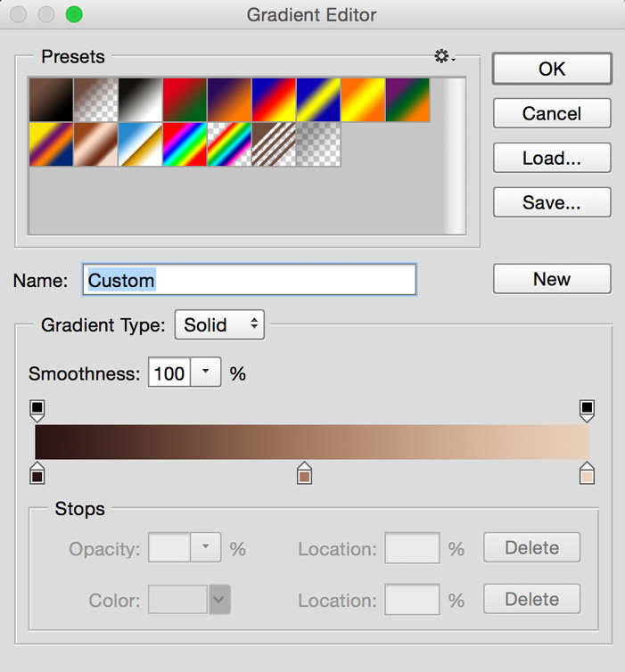Image resolution: width=625 pixels, height=672 pixels.
Task: Click the presets list scrollbar
Action: click(455, 156)
